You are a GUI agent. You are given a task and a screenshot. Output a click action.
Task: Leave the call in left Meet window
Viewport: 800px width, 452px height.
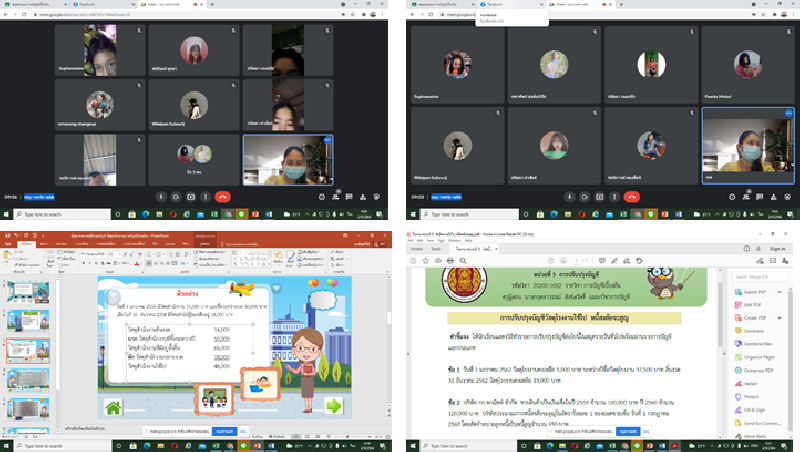222,197
